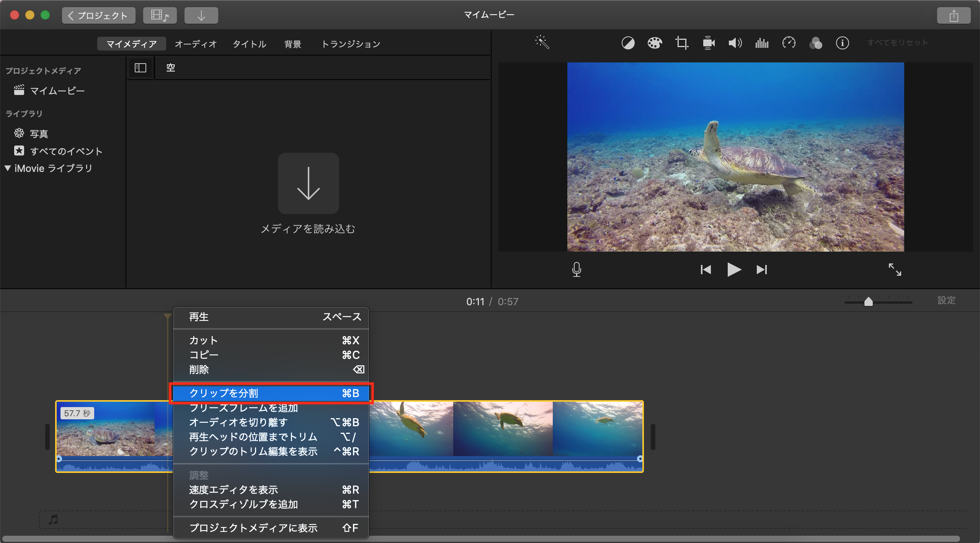Image resolution: width=980 pixels, height=543 pixels.
Task: Click the magic wand auto-enhance icon
Action: (x=542, y=43)
